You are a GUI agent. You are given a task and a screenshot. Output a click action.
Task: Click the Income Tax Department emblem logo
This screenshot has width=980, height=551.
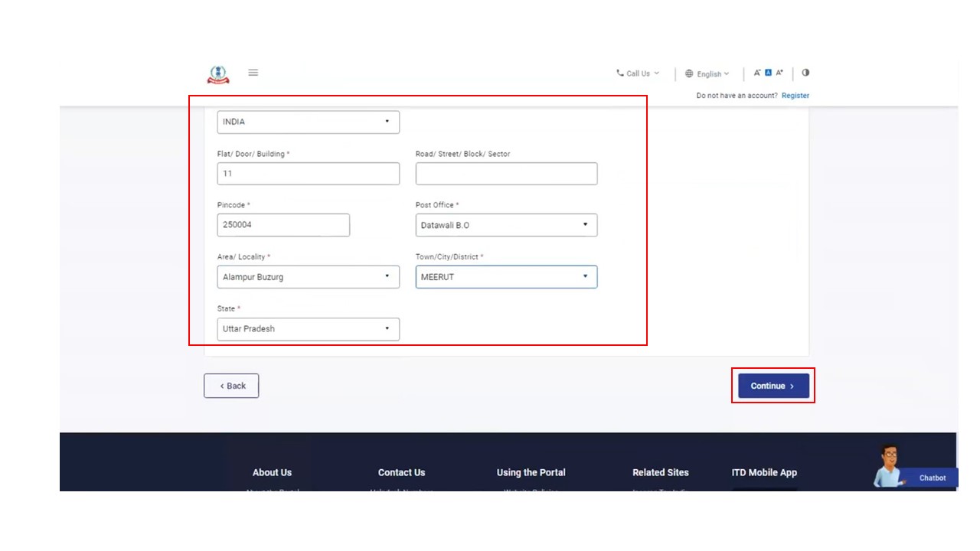coord(218,74)
